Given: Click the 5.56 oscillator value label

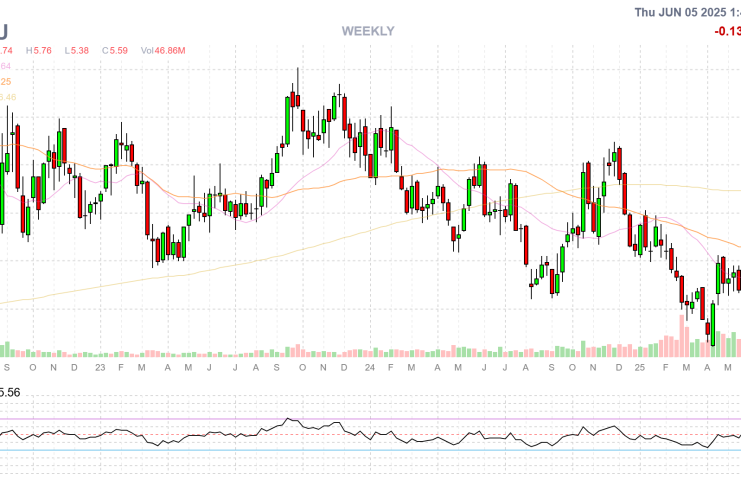Looking at the screenshot, I should (x=10, y=393).
